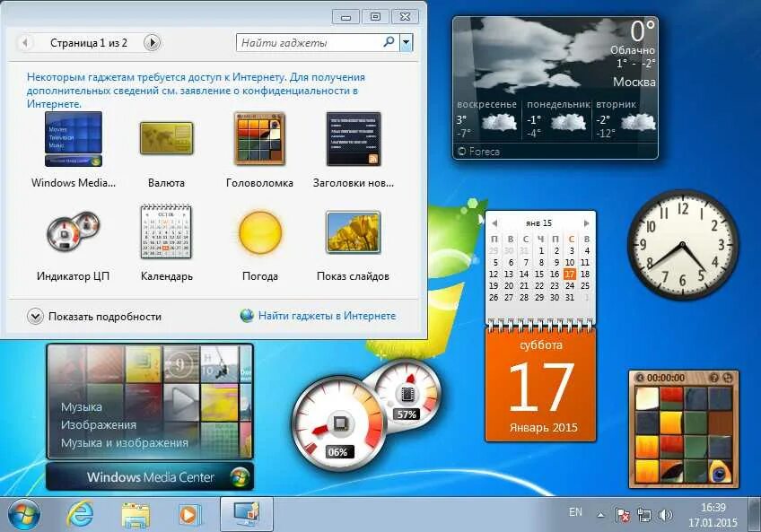Select вторник forecast in weather gadget
Viewport: 761px width, 532px height.
[625, 119]
